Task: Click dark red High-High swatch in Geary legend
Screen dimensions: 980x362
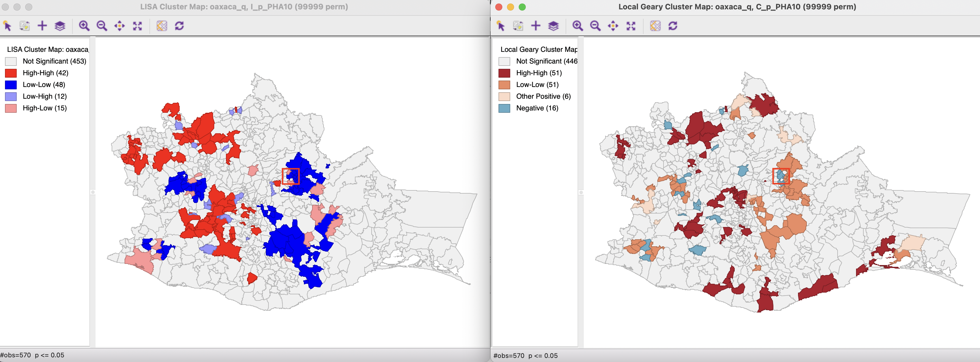Action: [504, 73]
